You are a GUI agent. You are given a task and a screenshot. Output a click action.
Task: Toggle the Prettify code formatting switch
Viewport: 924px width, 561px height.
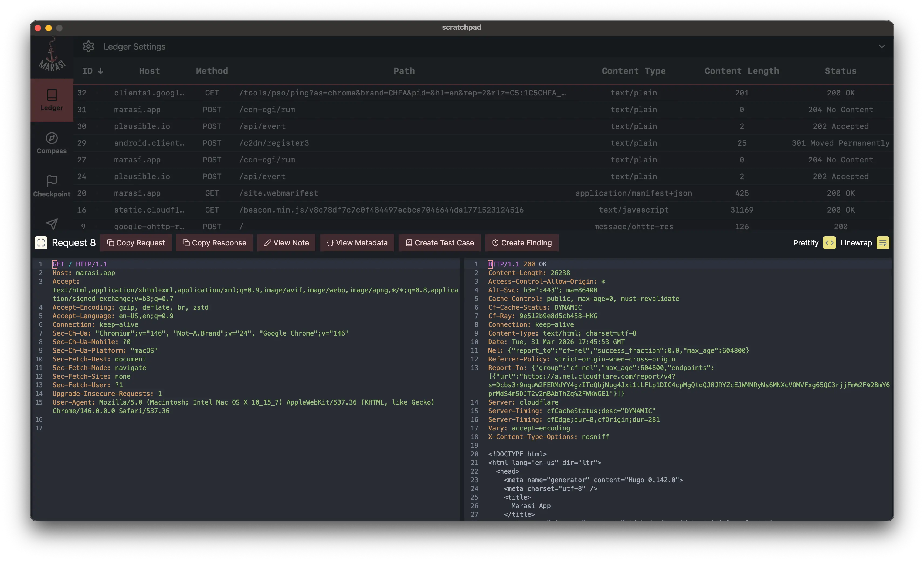pyautogui.click(x=829, y=243)
